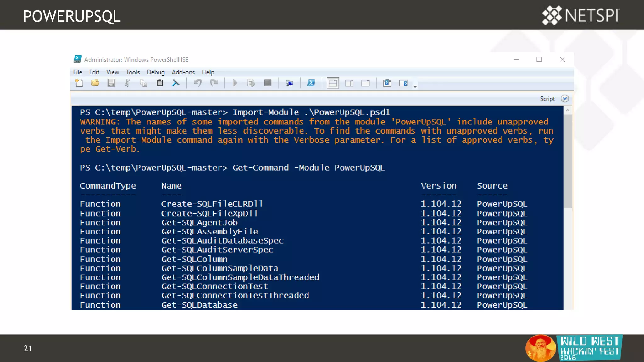Image resolution: width=644 pixels, height=362 pixels.
Task: Click the Create-SQLFileCLRDll function name
Action: pos(212,204)
